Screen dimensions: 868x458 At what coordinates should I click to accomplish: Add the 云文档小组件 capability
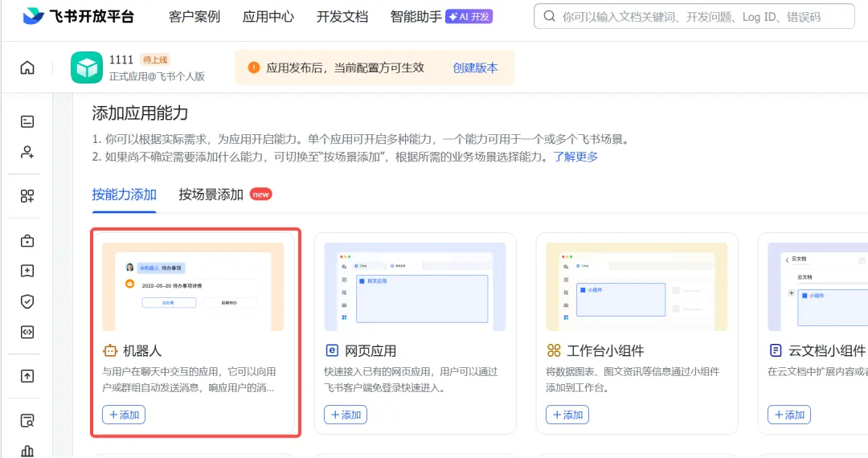coord(789,415)
